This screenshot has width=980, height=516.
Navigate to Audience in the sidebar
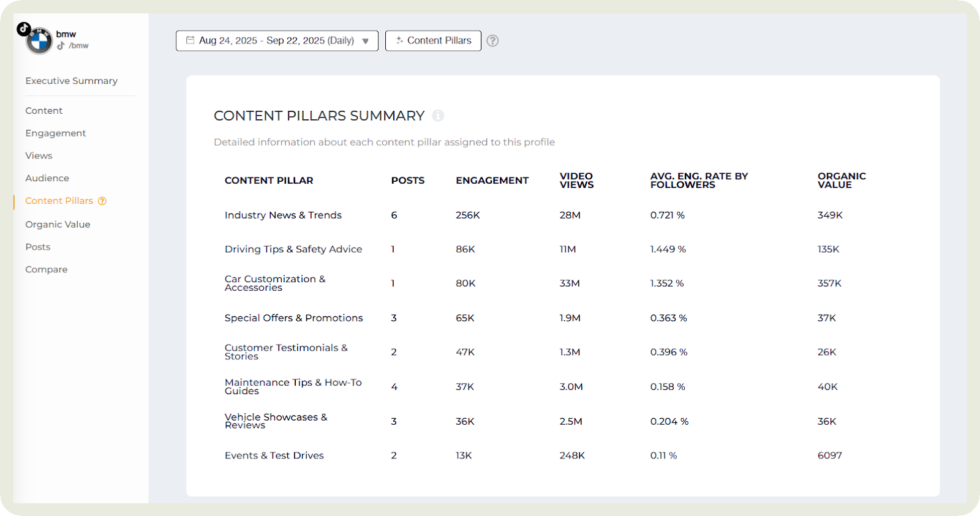47,178
